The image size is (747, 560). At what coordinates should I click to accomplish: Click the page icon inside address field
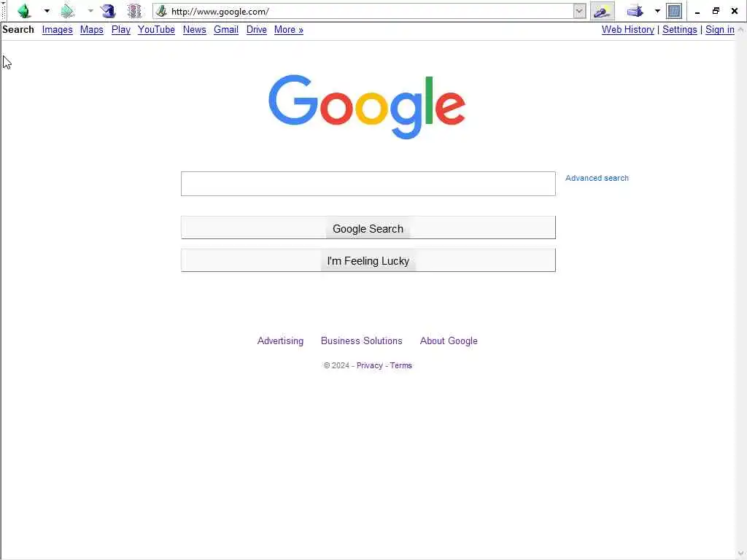click(161, 11)
